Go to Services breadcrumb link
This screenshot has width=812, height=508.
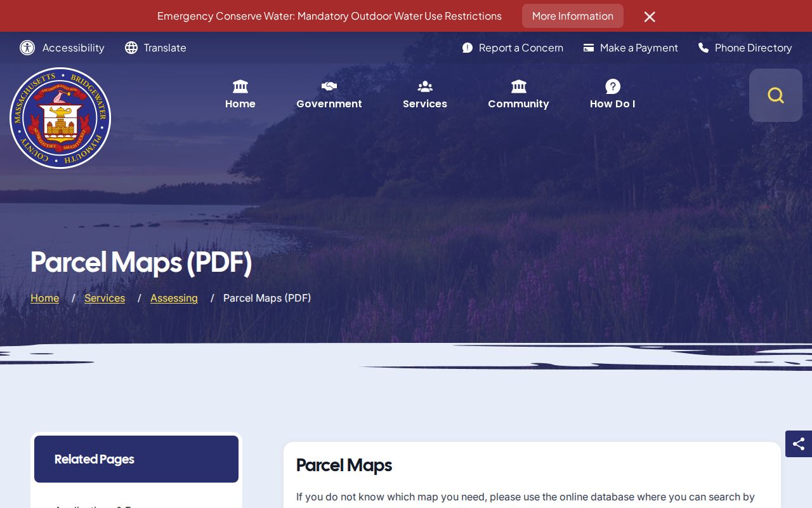click(105, 298)
